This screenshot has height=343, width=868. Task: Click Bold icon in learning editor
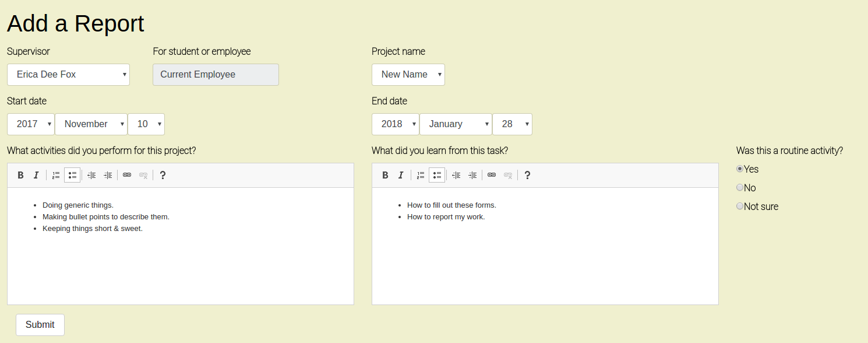[385, 175]
